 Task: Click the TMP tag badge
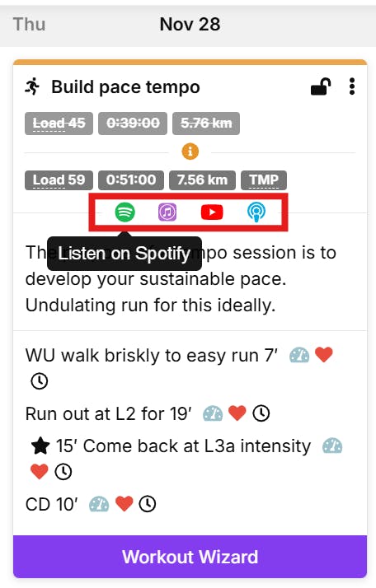click(264, 180)
